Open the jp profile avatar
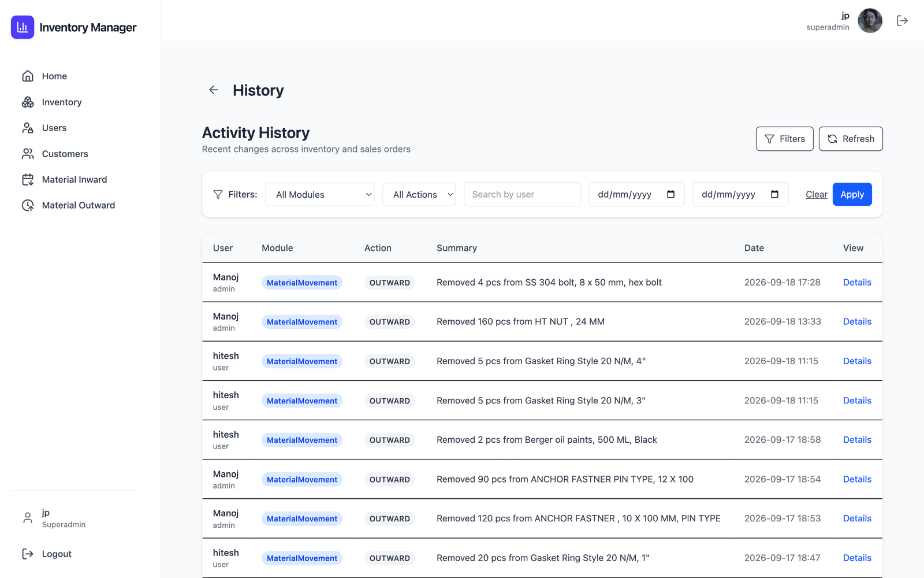Viewport: 924px width, 578px height. click(x=870, y=21)
